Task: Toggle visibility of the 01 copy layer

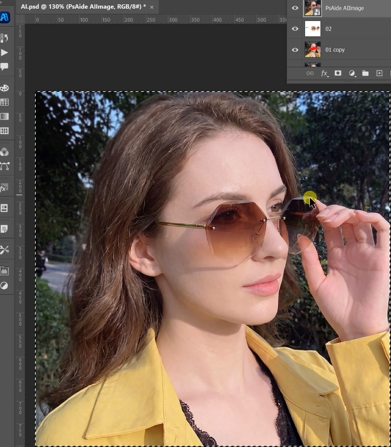Action: pyautogui.click(x=295, y=50)
